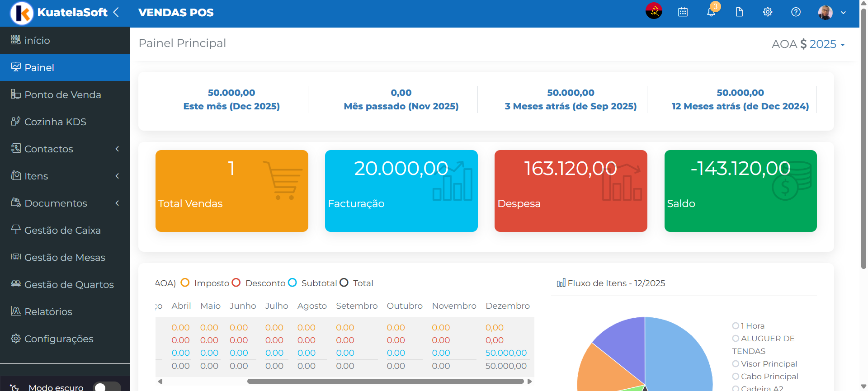Screen dimensions: 868x391
Task: Collapse sidebar using arrow beside KuatelaSoft
Action: [x=116, y=12]
